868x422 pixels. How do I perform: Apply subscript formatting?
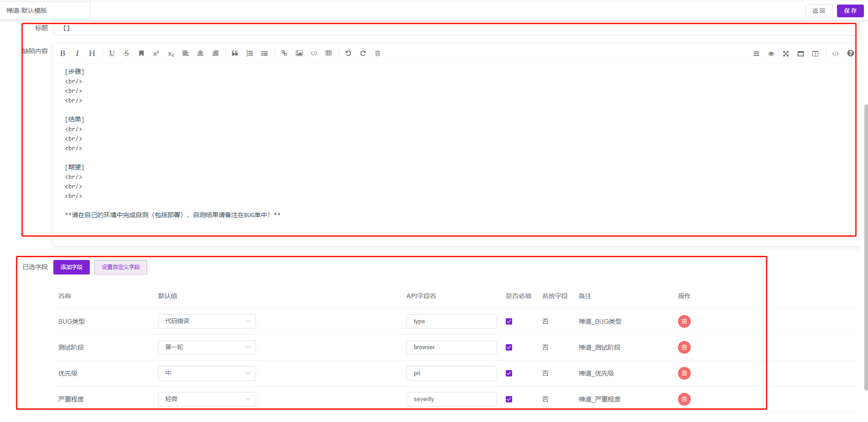(171, 53)
